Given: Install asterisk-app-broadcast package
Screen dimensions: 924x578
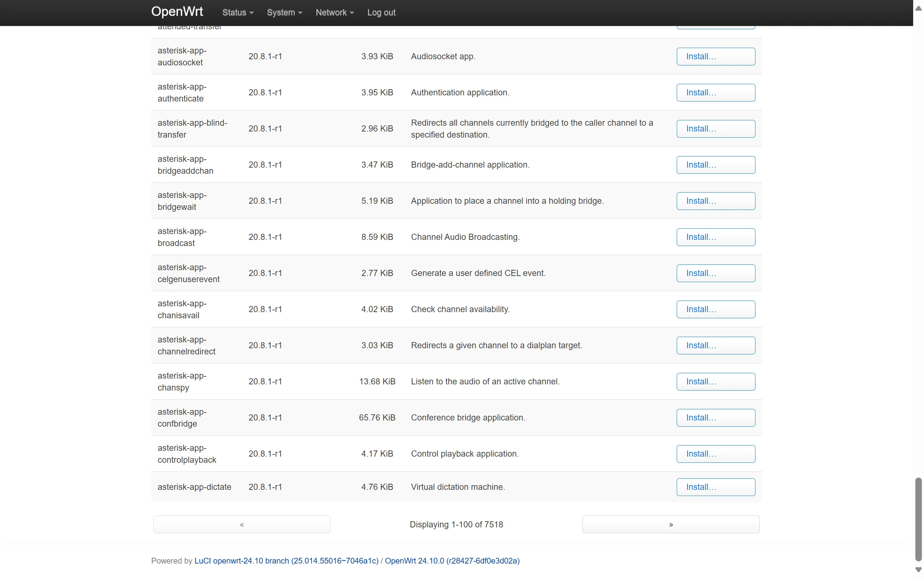Looking at the screenshot, I should coord(715,237).
